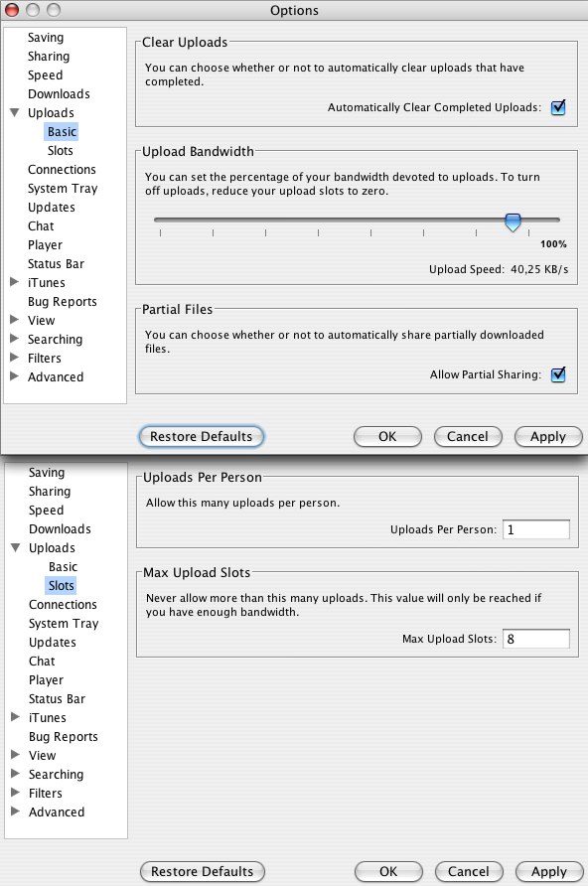Focus the Uploads Per Person field

click(x=536, y=529)
